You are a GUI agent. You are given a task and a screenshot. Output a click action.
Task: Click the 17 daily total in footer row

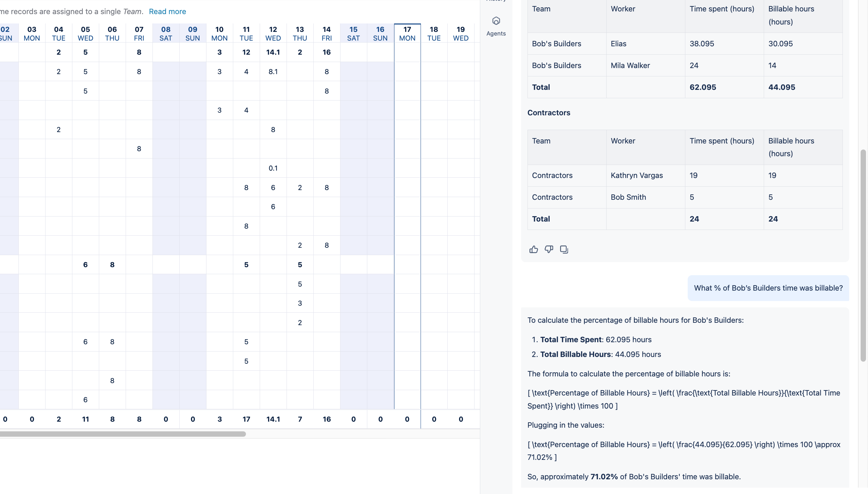coord(246,419)
